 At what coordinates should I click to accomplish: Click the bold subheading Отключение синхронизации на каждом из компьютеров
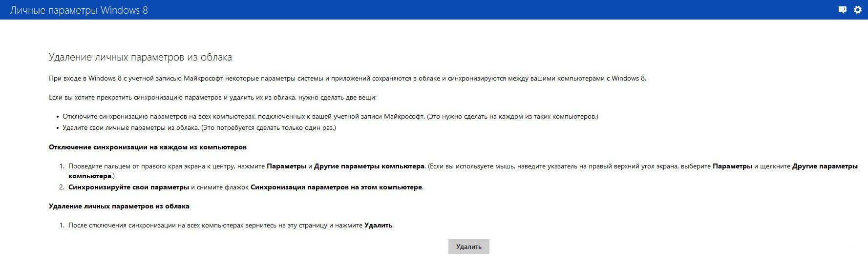(148, 147)
